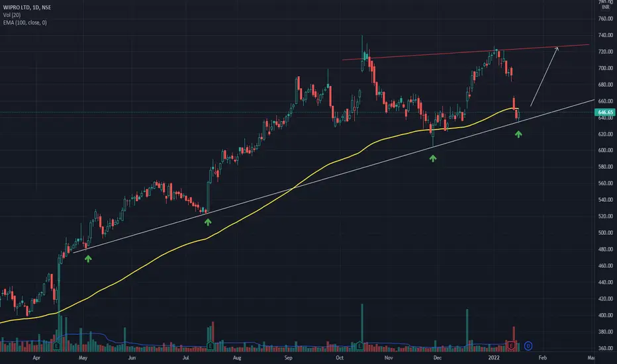617x364 pixels.
Task: Click the WIPRO LTD symbol title
Action: [x=26, y=7]
